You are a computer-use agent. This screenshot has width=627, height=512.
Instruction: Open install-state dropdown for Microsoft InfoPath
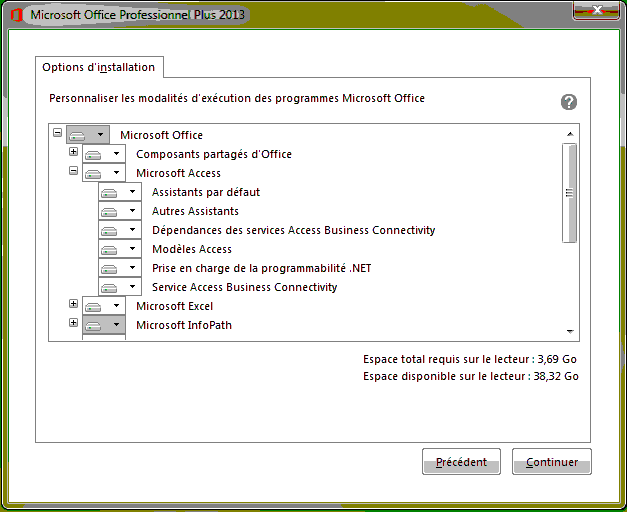[x=104, y=325]
